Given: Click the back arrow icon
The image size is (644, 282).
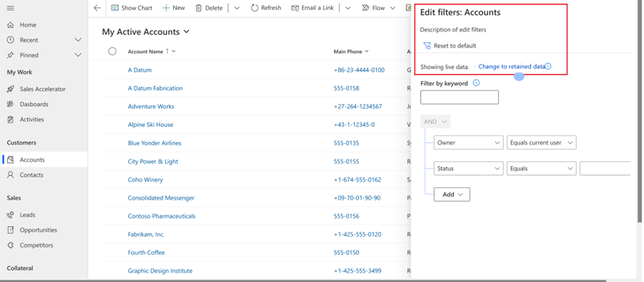Looking at the screenshot, I should click(97, 8).
